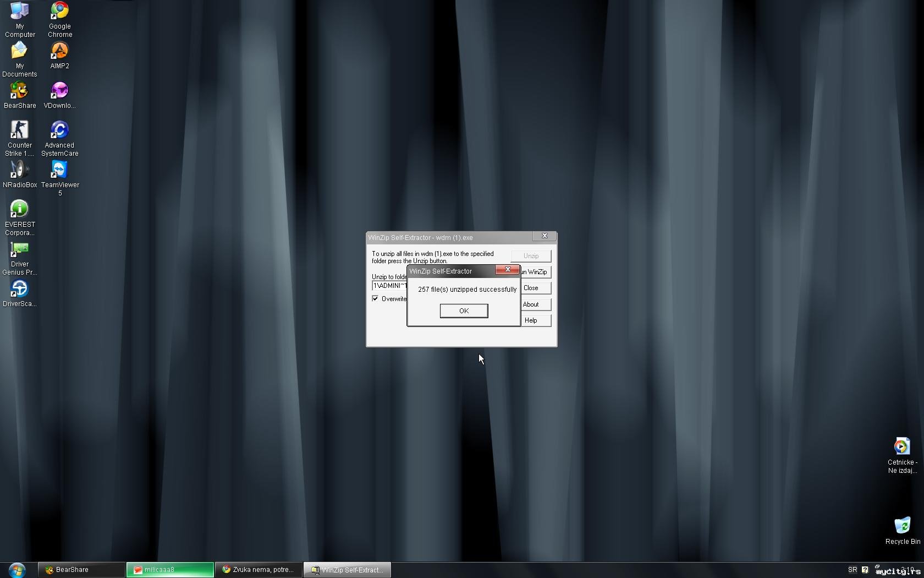Select the My Computer desktop icon

pyautogui.click(x=20, y=20)
